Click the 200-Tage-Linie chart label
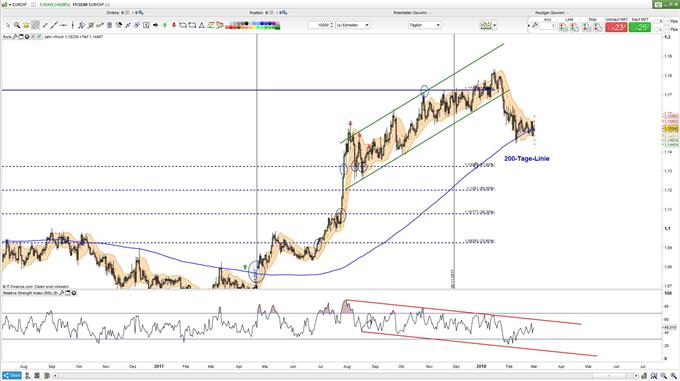This screenshot has width=680, height=381. click(526, 159)
